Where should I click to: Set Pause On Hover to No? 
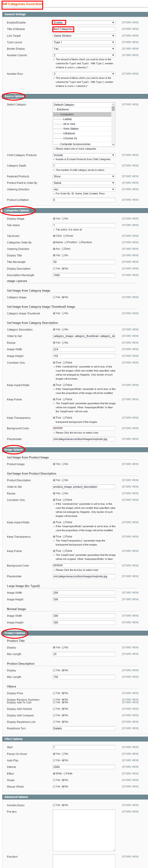pos(63,754)
